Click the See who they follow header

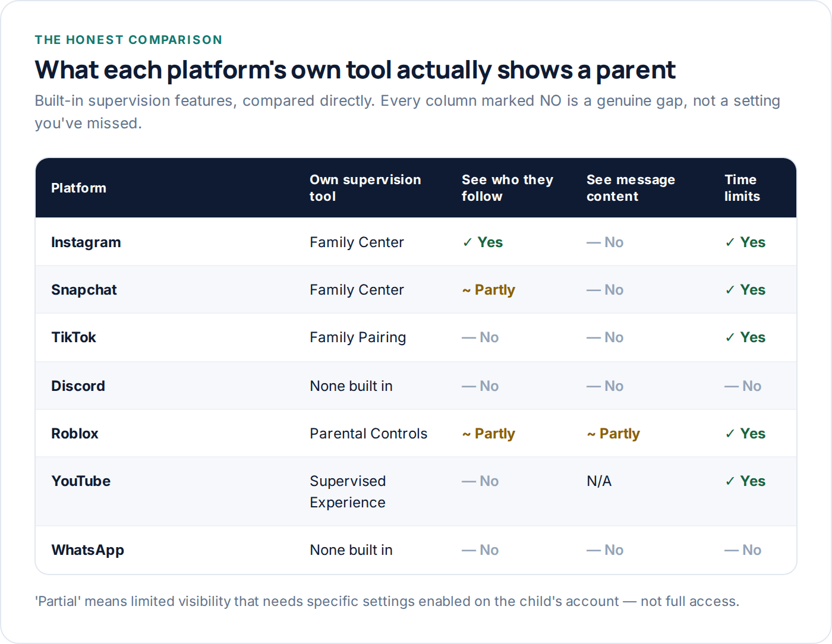(507, 188)
